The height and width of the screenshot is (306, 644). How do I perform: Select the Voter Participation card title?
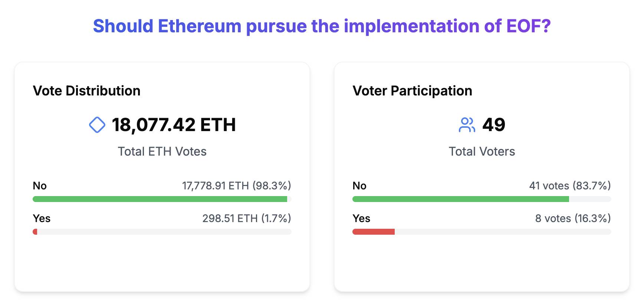pos(412,91)
